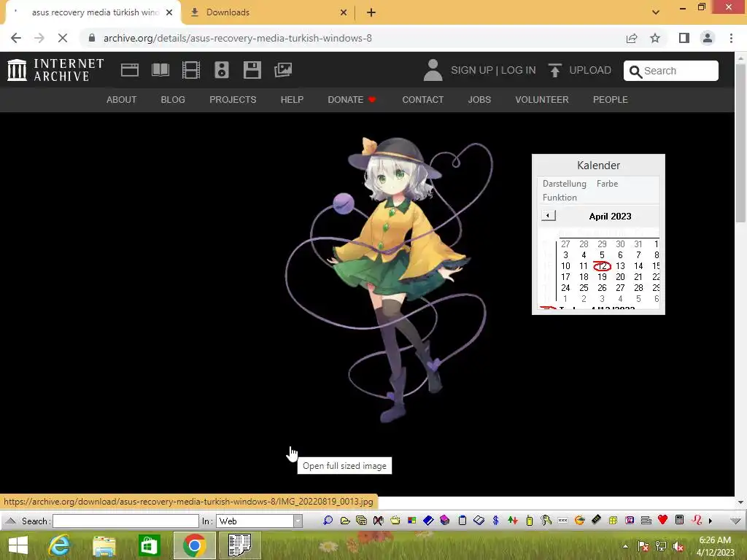Open the Internet Archive web icon
The image size is (747, 560).
click(x=130, y=70)
